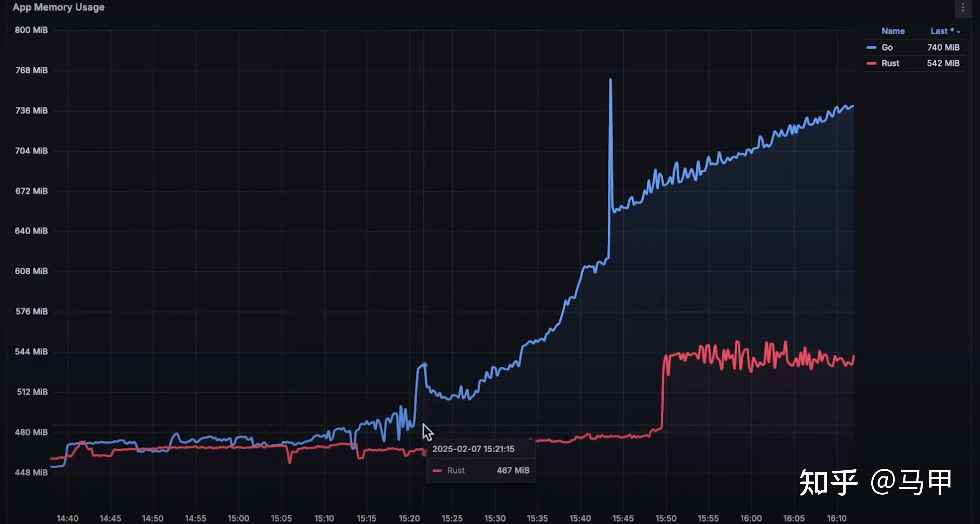The image size is (980, 524).
Task: Click the 16:10 time axis label
Action: click(x=837, y=518)
